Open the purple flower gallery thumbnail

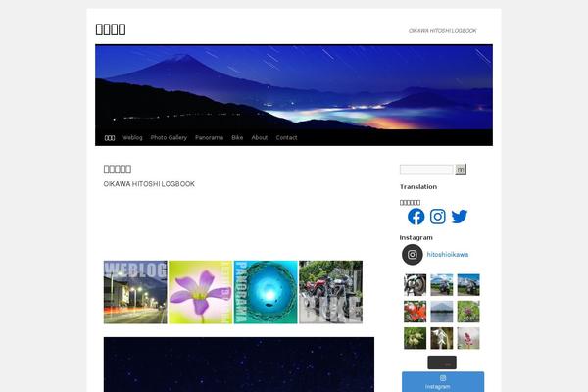coord(201,292)
